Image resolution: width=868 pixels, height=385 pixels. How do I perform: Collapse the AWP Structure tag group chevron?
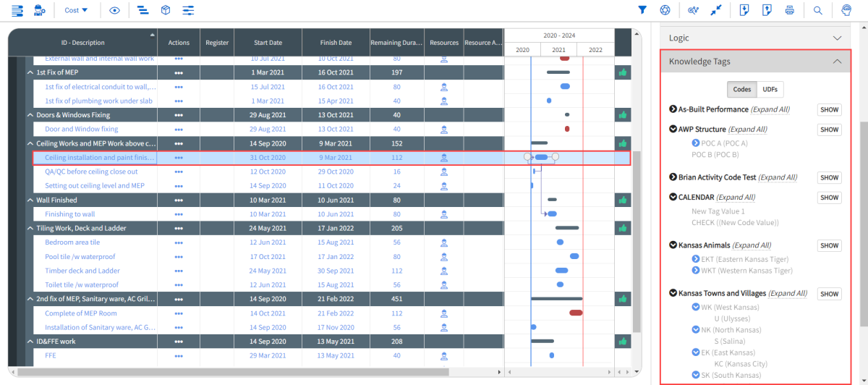click(673, 129)
